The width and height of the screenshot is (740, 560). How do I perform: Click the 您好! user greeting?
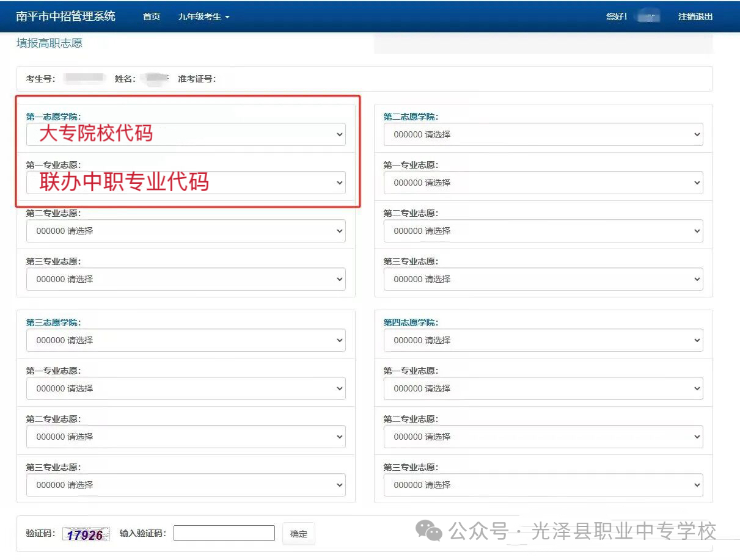[x=617, y=16]
